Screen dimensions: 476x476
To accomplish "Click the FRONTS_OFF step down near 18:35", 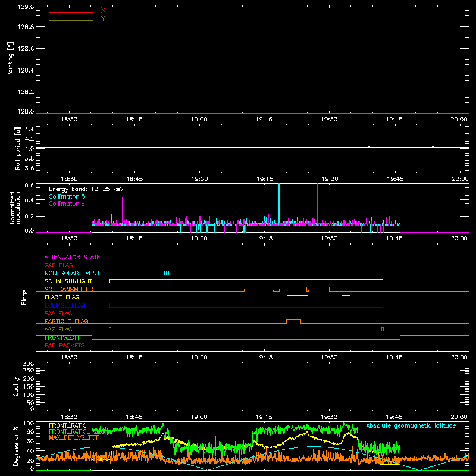I will coord(92,337).
